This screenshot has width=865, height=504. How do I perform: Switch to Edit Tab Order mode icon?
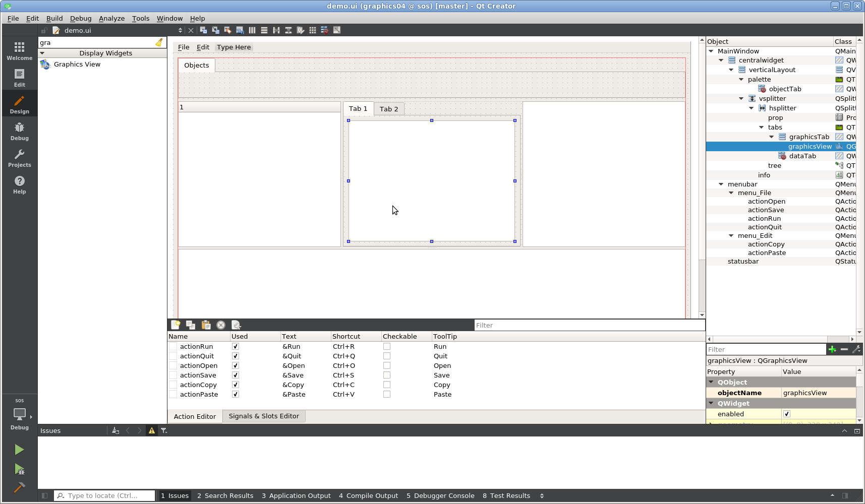pyautogui.click(x=240, y=30)
